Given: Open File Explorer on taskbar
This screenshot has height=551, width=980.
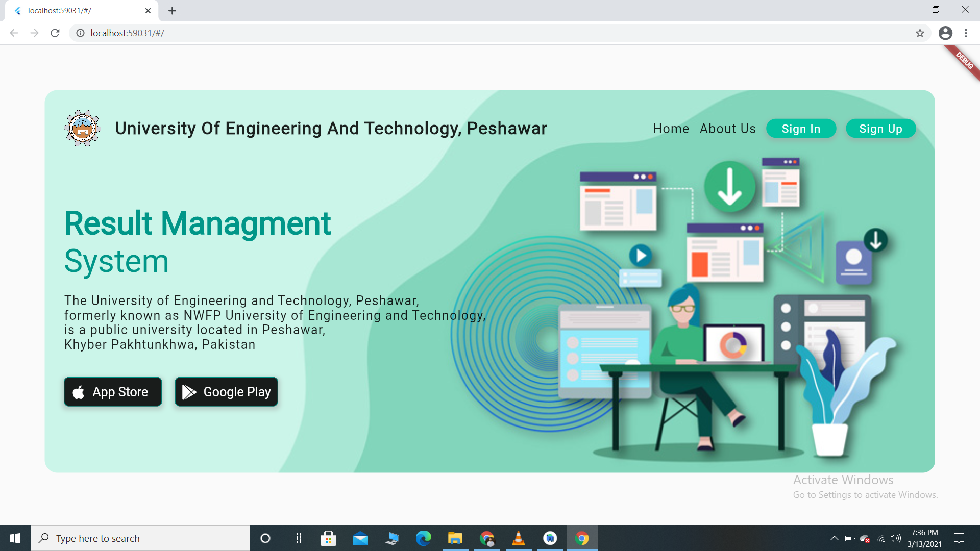Looking at the screenshot, I should [455, 538].
